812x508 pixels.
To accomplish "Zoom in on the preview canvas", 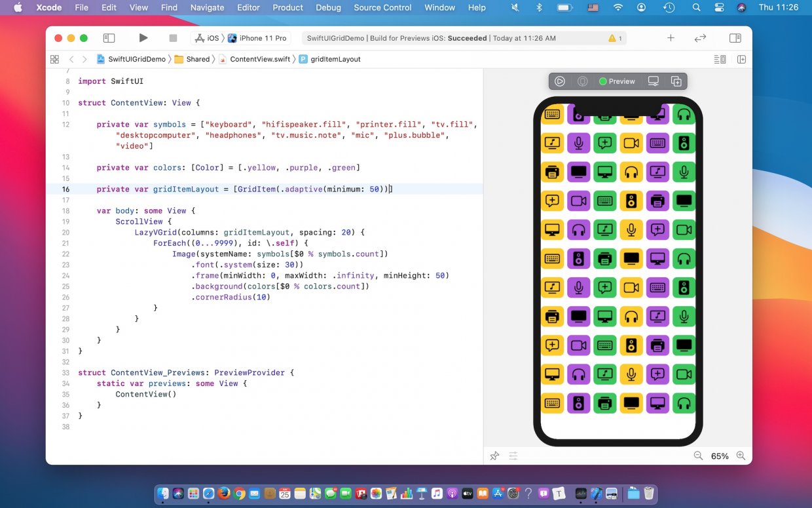I will (x=741, y=456).
